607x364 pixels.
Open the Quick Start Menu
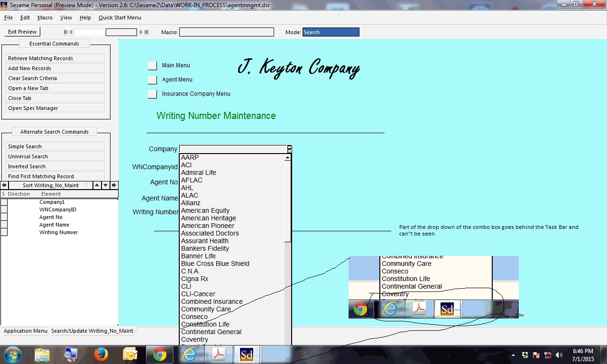click(120, 18)
